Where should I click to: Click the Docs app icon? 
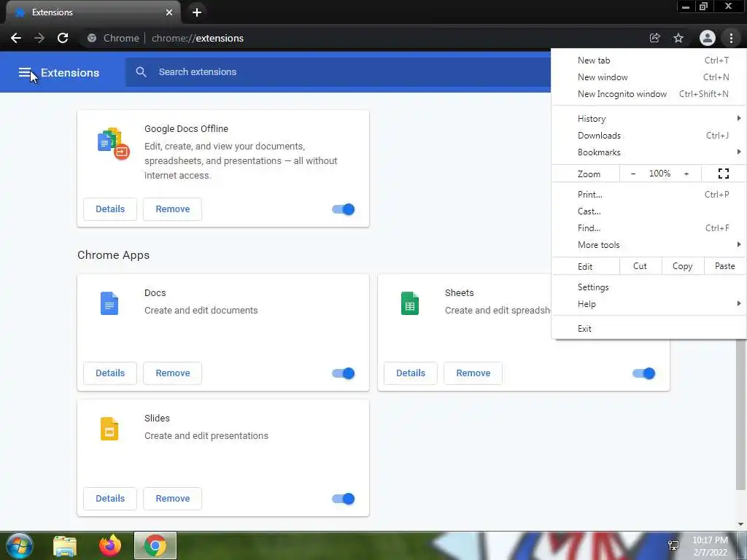109,303
